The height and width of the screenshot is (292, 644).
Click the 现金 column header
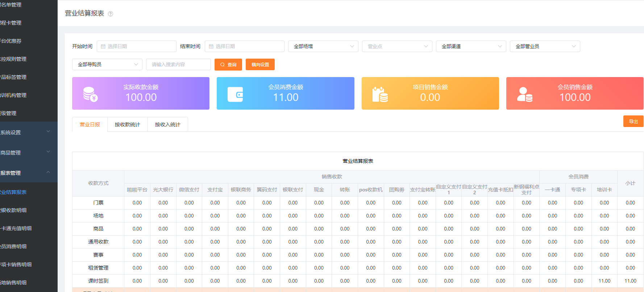pos(319,190)
